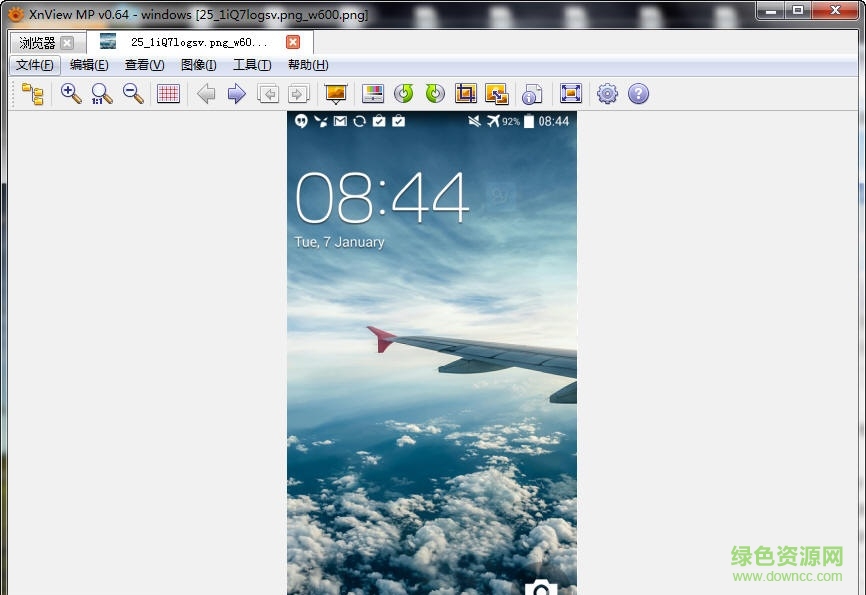Open the 图像(I) menu
866x595 pixels.
(x=198, y=65)
